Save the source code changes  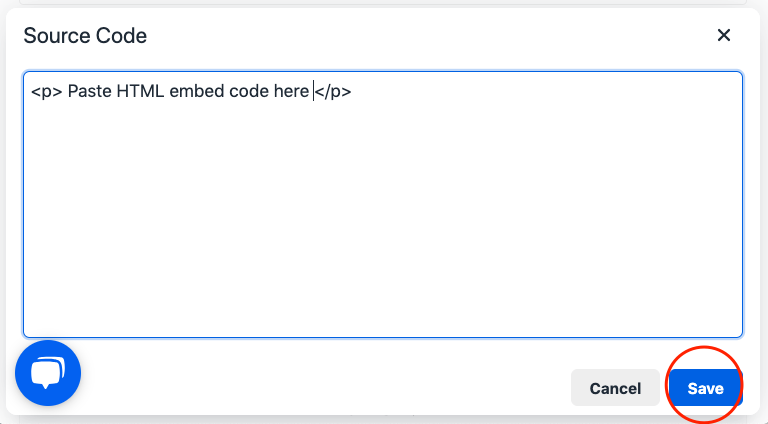706,388
